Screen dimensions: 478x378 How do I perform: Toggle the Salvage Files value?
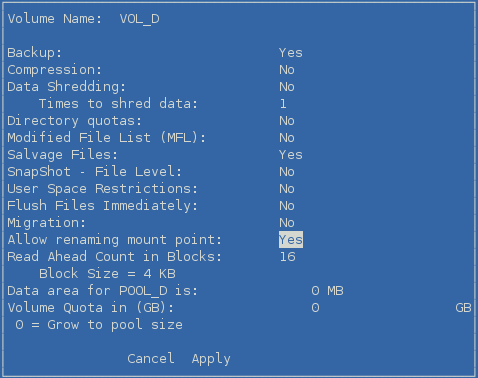pyautogui.click(x=291, y=155)
